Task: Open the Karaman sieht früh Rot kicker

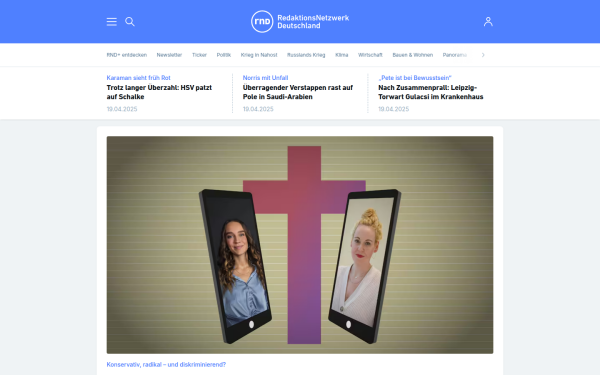Action: (x=139, y=78)
